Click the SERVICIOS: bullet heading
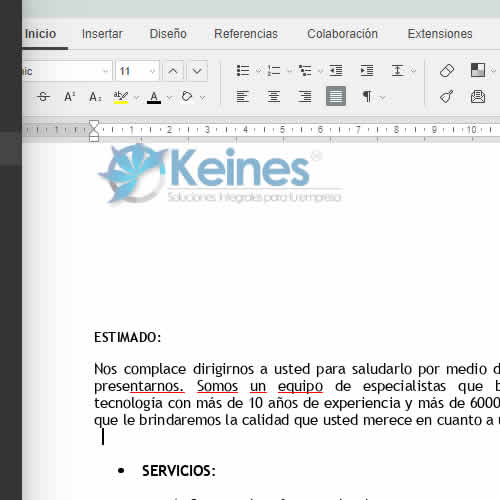Viewport: 500px width, 500px height. click(x=179, y=471)
